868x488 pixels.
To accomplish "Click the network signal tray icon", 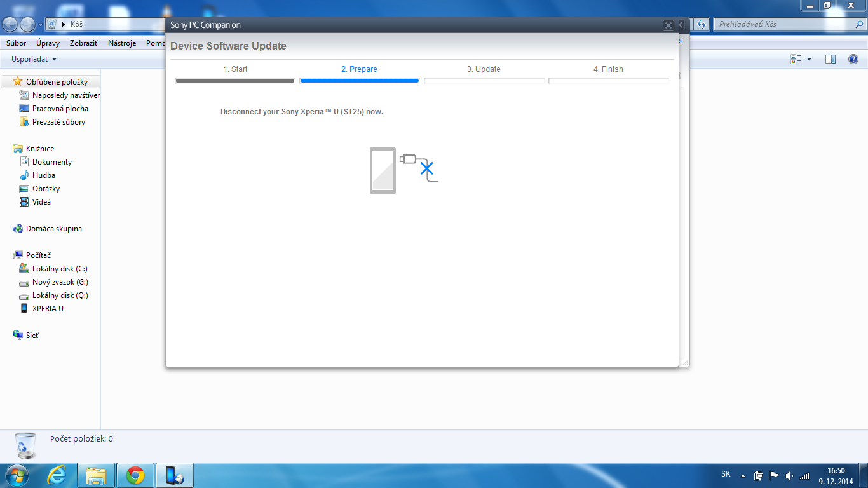I will (804, 475).
